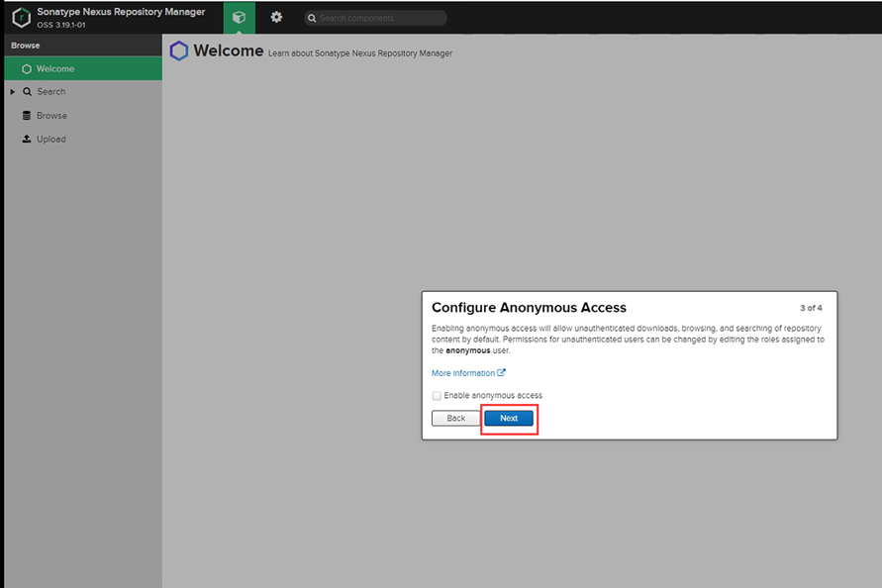Click the '3 of 4' step indicator
The height and width of the screenshot is (588, 882).
[x=811, y=308]
